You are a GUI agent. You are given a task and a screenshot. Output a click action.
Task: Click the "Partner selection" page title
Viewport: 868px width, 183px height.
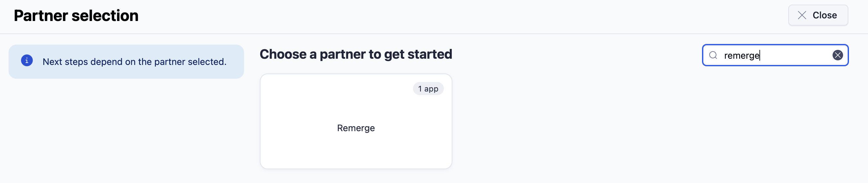tap(76, 16)
